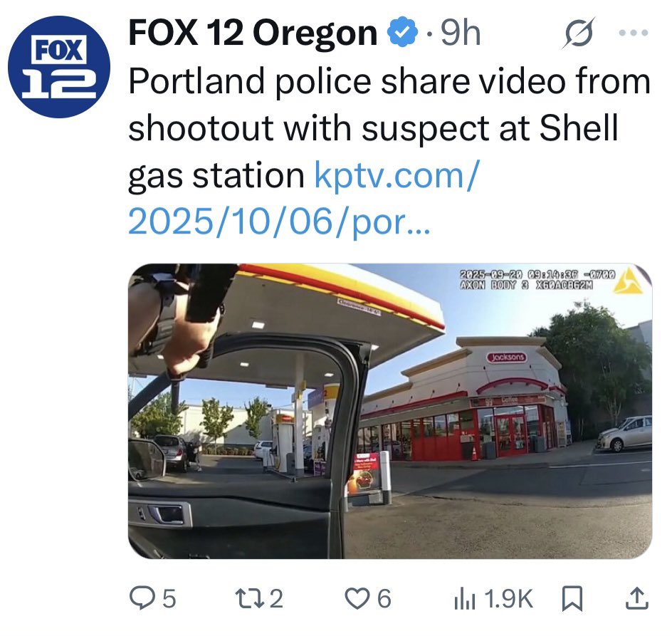Click the blue verified badge
Screen dimensions: 672x636
(x=402, y=33)
